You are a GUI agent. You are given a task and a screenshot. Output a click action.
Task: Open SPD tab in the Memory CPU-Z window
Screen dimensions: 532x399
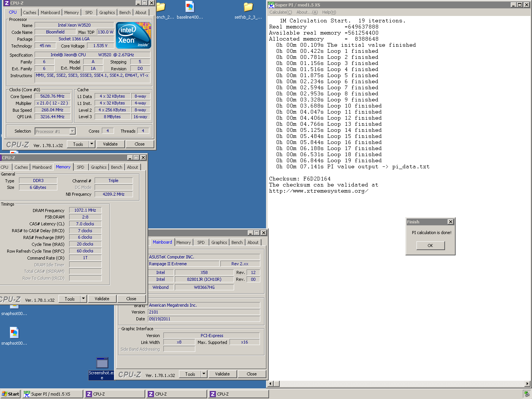pos(81,167)
